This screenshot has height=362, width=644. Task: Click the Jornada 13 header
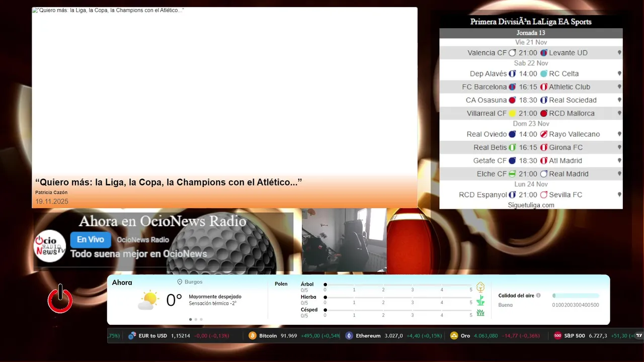531,33
